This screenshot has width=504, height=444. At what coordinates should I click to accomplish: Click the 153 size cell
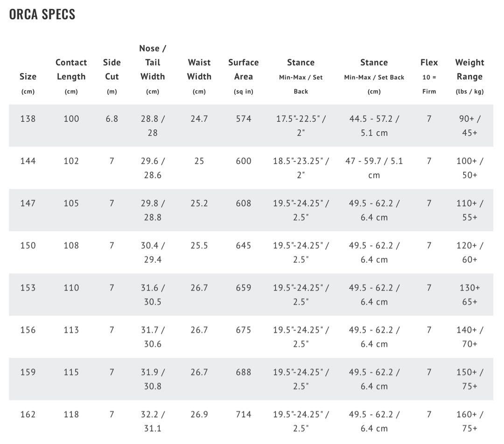click(x=28, y=288)
